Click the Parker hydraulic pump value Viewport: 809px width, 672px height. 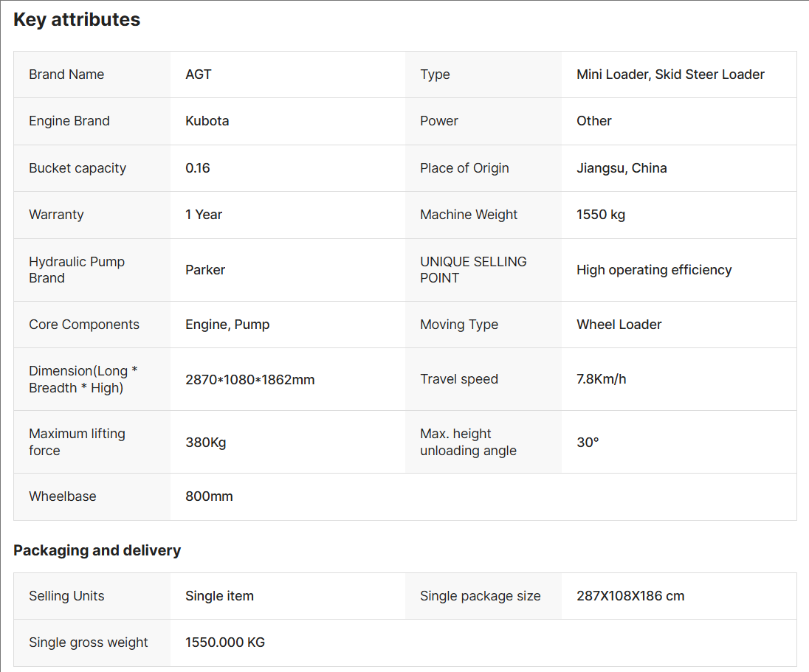205,270
